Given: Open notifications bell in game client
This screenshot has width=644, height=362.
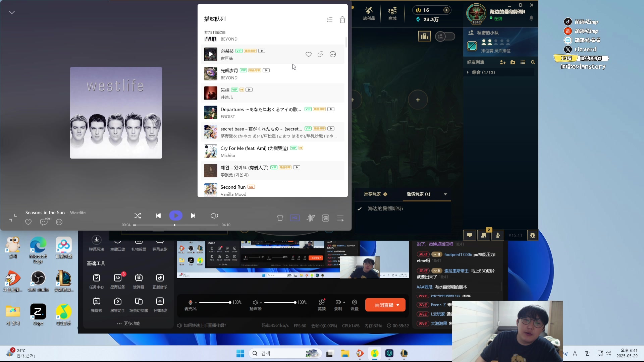Looking at the screenshot, I should (531, 18).
